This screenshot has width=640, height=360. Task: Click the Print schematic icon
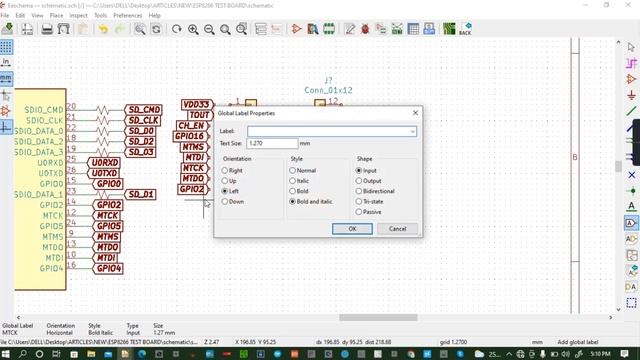47,29
